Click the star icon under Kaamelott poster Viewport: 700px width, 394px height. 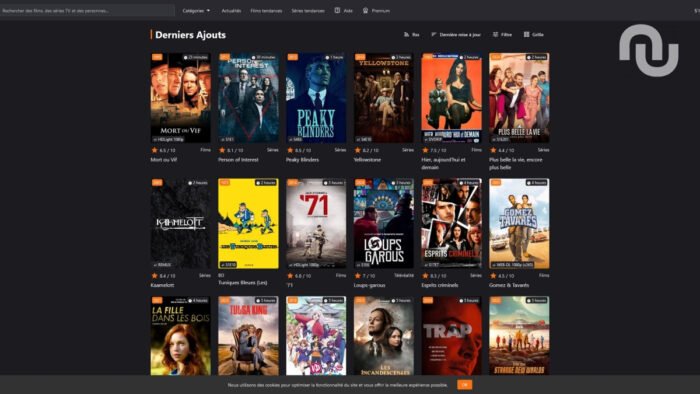pyautogui.click(x=154, y=275)
